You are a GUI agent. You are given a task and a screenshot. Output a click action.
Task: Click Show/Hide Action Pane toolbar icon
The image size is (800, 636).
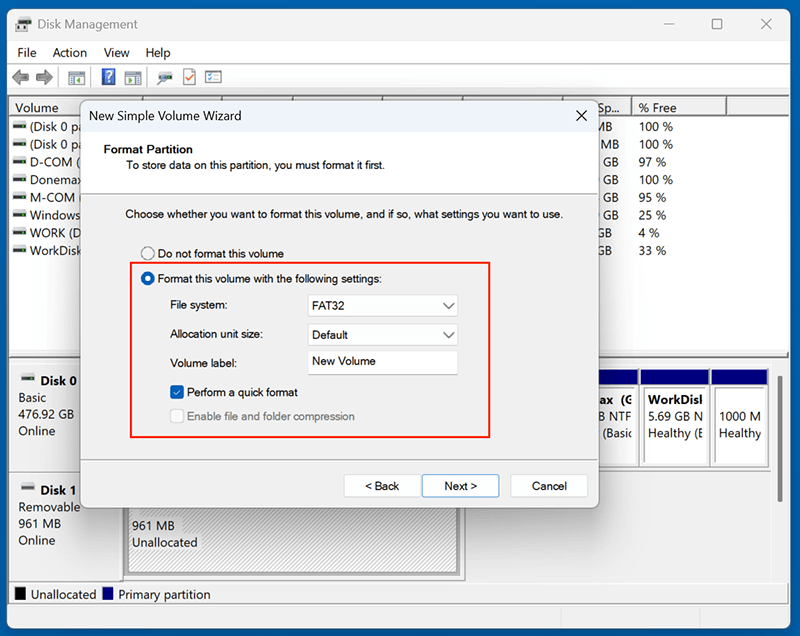(134, 78)
